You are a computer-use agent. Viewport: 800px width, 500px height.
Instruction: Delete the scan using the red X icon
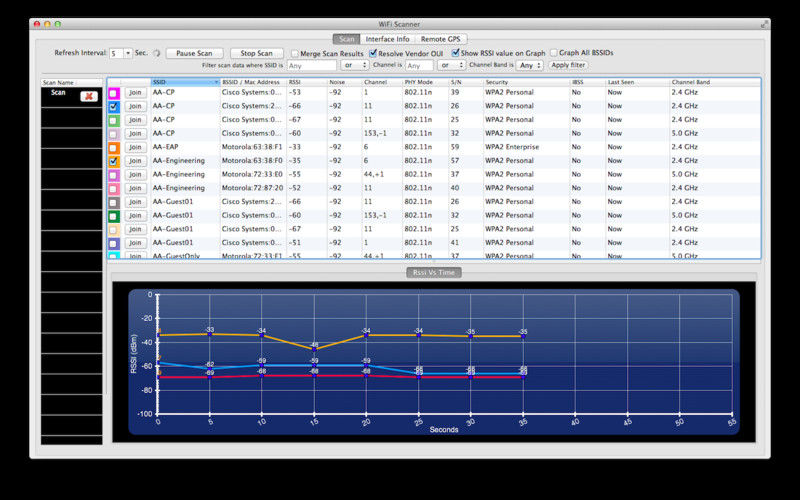pos(89,96)
